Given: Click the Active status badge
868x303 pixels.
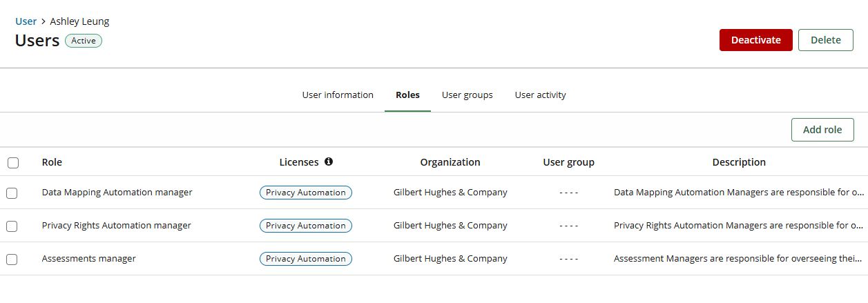Looking at the screenshot, I should click(x=84, y=41).
